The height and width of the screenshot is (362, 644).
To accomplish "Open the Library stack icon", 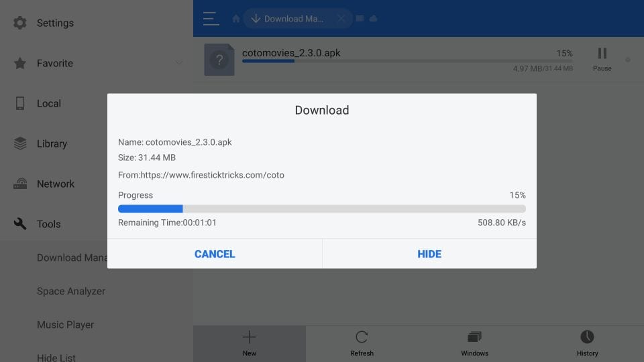I will (19, 143).
